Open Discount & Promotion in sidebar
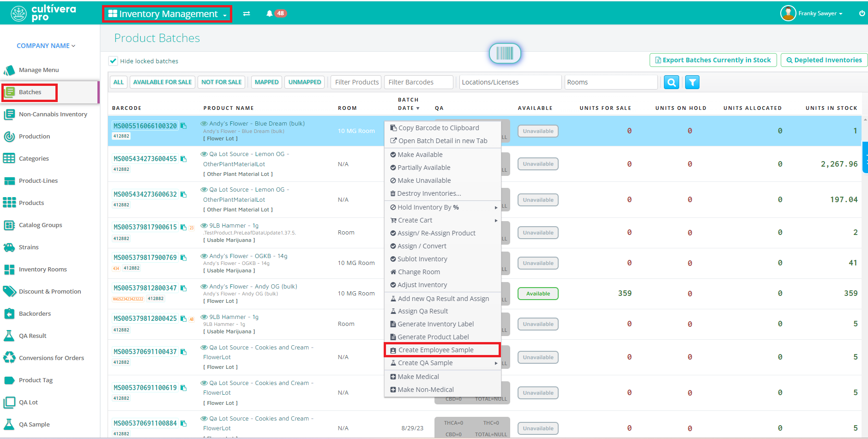 tap(50, 292)
